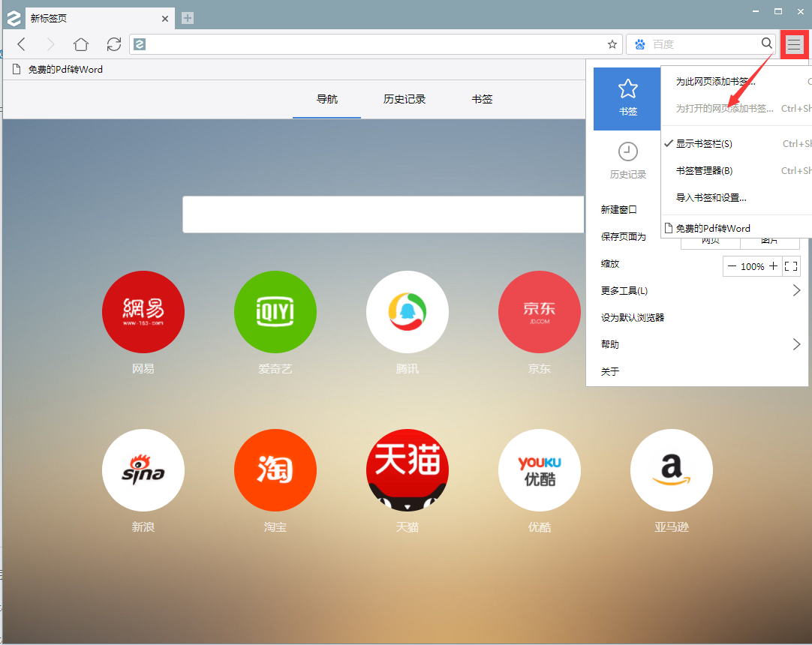Open the iQIYI quick-launch icon
Screen dimensions: 812x645
pyautogui.click(x=275, y=312)
